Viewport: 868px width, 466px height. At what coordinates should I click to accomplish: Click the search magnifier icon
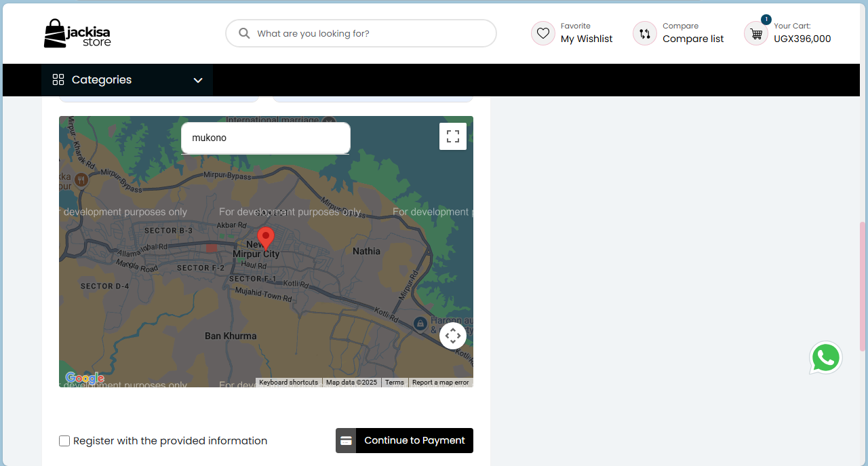tap(244, 33)
